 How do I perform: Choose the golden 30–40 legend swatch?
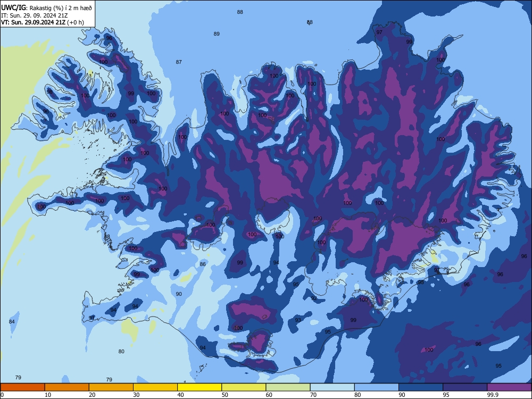click(x=155, y=387)
